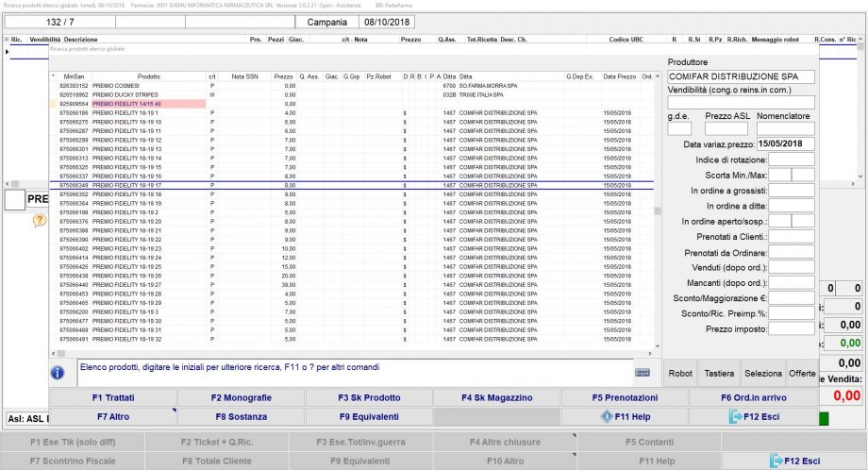Click the Indice di rotazione field
Screen dimensions: 868x470
point(791,159)
